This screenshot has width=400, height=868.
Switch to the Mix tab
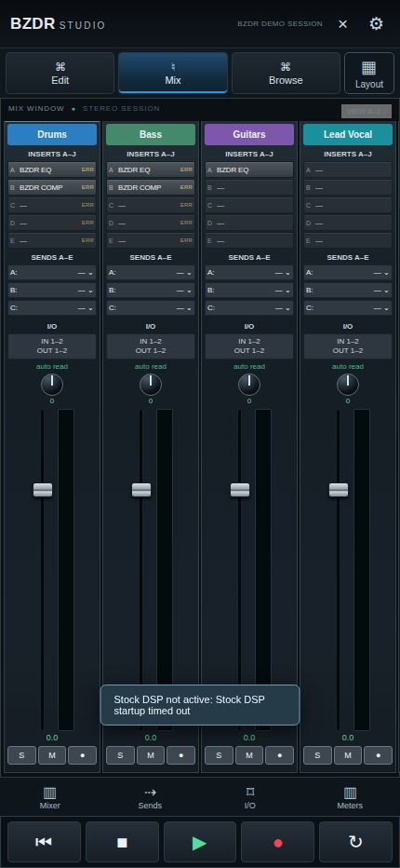tap(173, 73)
